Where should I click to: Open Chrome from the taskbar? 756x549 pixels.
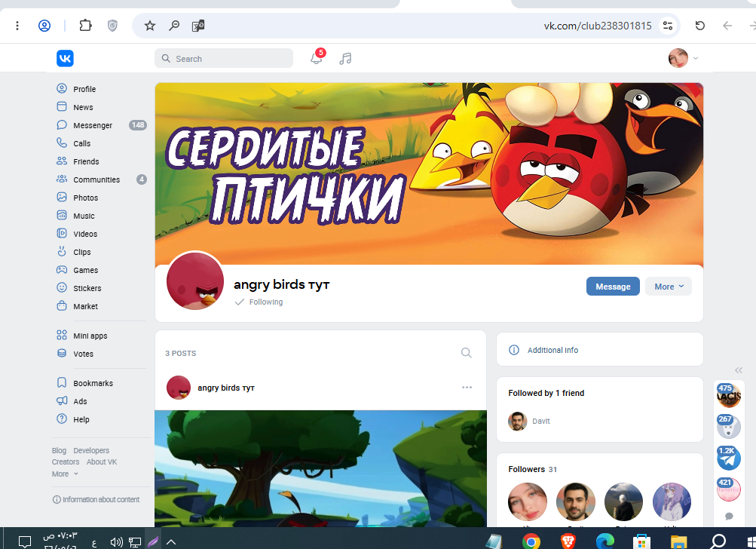(531, 541)
